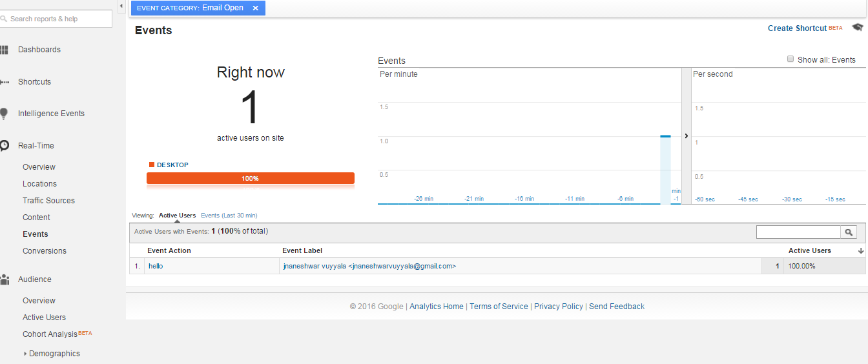Expand the Demographics section
The height and width of the screenshot is (364, 868).
[x=25, y=354]
